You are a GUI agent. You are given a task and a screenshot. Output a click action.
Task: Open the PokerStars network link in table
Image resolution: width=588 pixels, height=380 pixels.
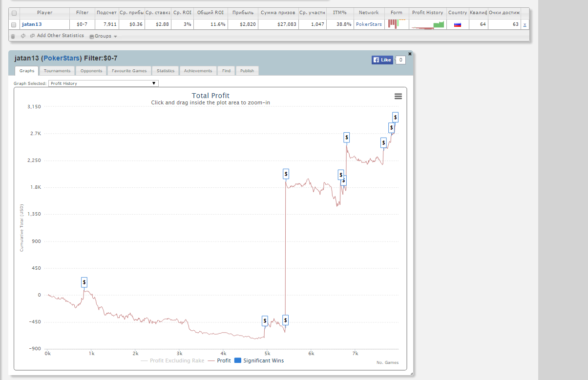(369, 24)
